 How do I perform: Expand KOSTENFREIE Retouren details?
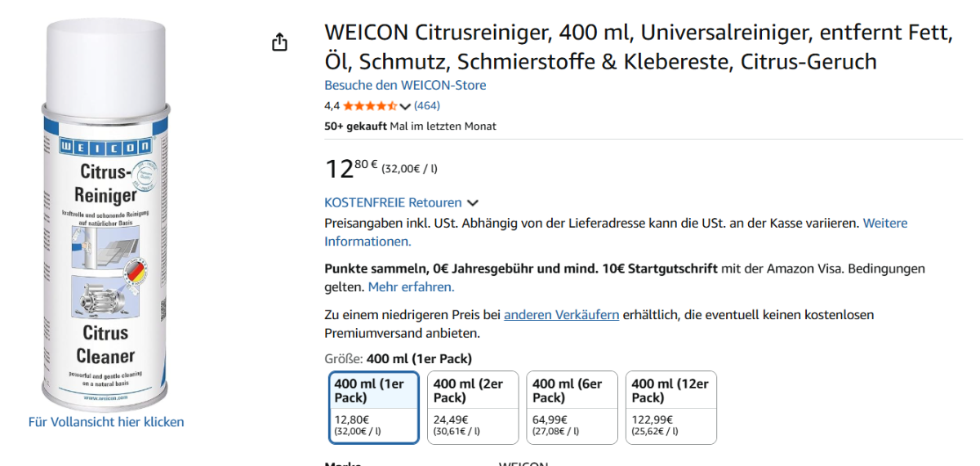click(x=473, y=203)
